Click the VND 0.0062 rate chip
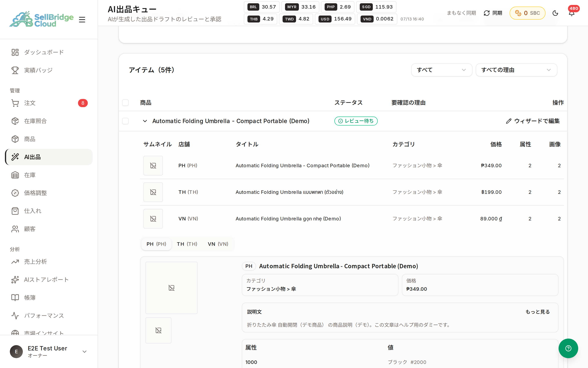The height and width of the screenshot is (368, 588). [x=377, y=19]
